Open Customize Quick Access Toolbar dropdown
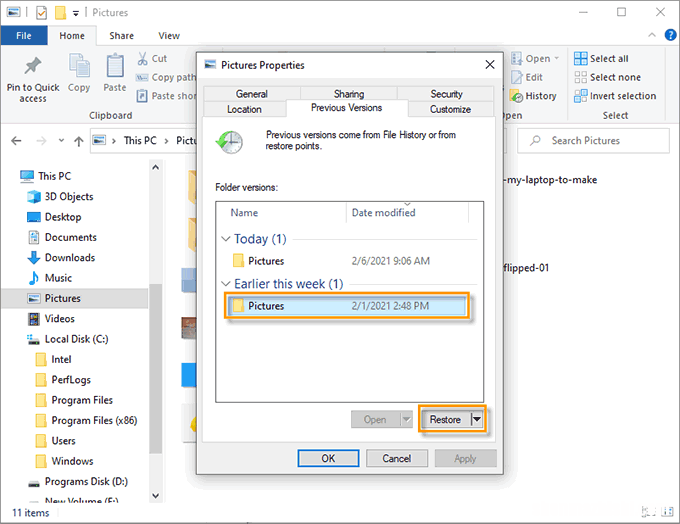Screen dimensions: 680x524 pyautogui.click(x=75, y=13)
